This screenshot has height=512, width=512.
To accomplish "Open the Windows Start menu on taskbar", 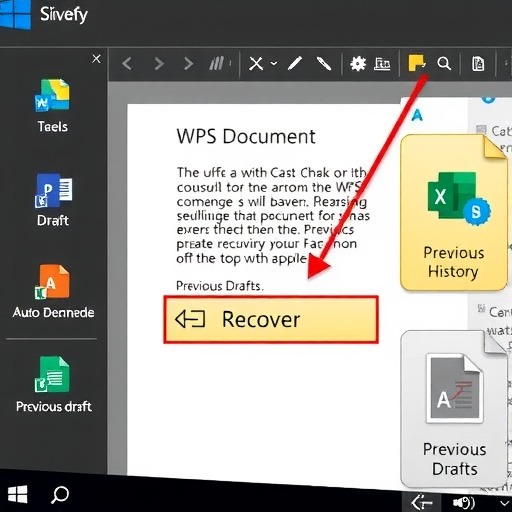I will (17, 494).
